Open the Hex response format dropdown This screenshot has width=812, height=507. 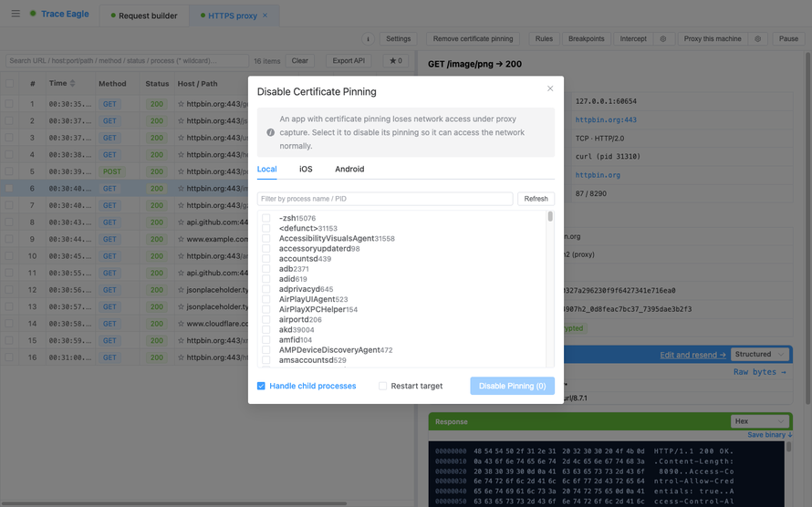click(x=760, y=421)
